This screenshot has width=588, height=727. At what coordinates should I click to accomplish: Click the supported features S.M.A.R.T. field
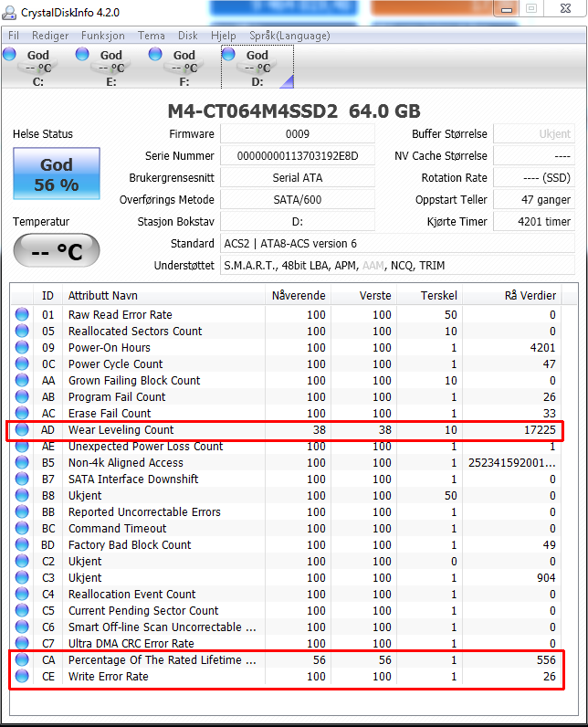[x=397, y=265]
